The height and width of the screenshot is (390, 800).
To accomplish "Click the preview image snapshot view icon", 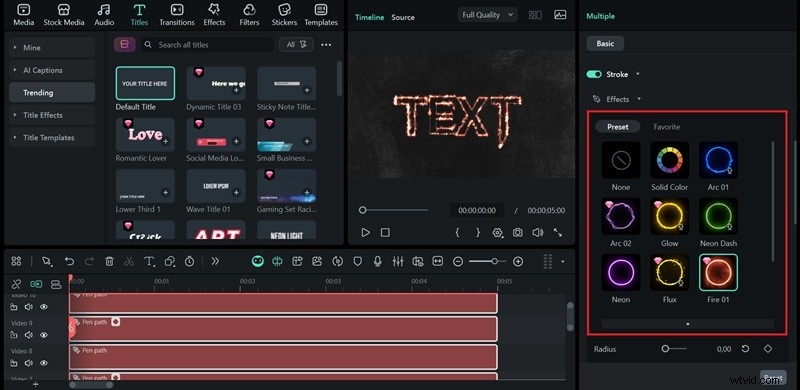I will [560, 15].
